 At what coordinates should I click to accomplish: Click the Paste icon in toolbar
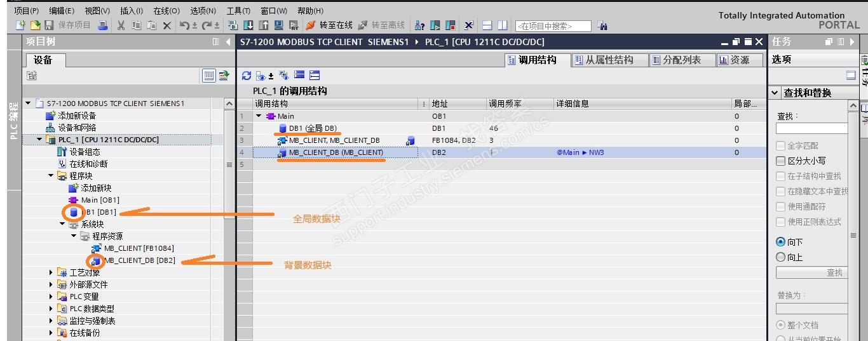(x=152, y=25)
